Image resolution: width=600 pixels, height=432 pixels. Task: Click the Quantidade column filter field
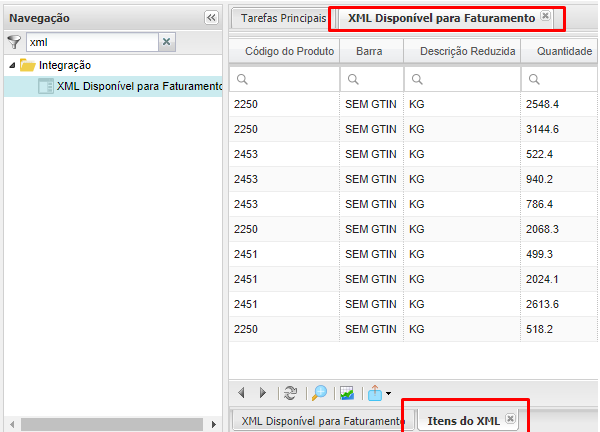559,79
